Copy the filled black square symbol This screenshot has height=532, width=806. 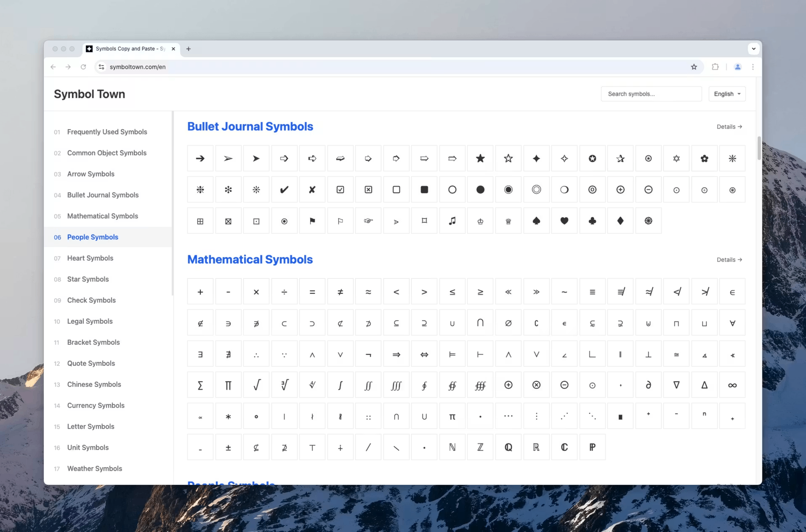tap(424, 189)
